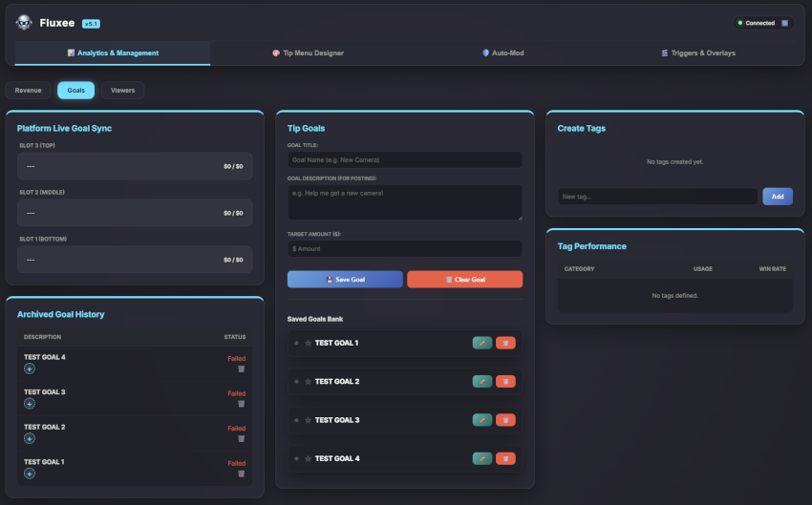Screen dimensions: 812x505
Task: Click the Save Goal button
Action: click(345, 280)
